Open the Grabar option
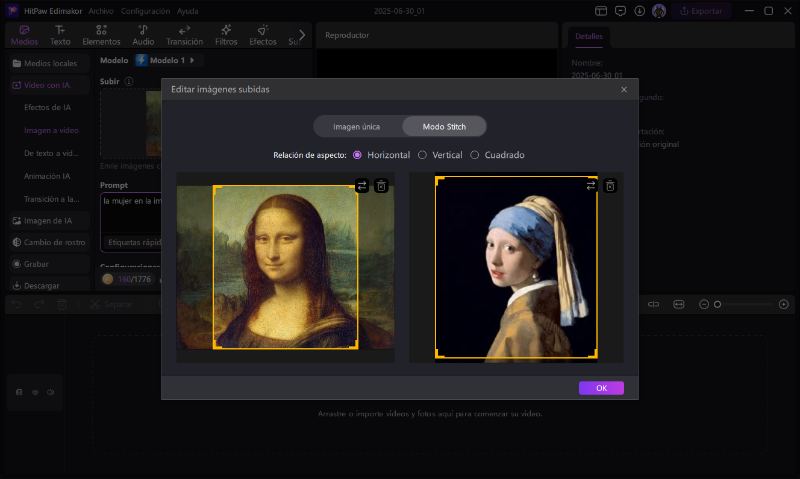Screen dimensions: 800x479 click(49, 264)
